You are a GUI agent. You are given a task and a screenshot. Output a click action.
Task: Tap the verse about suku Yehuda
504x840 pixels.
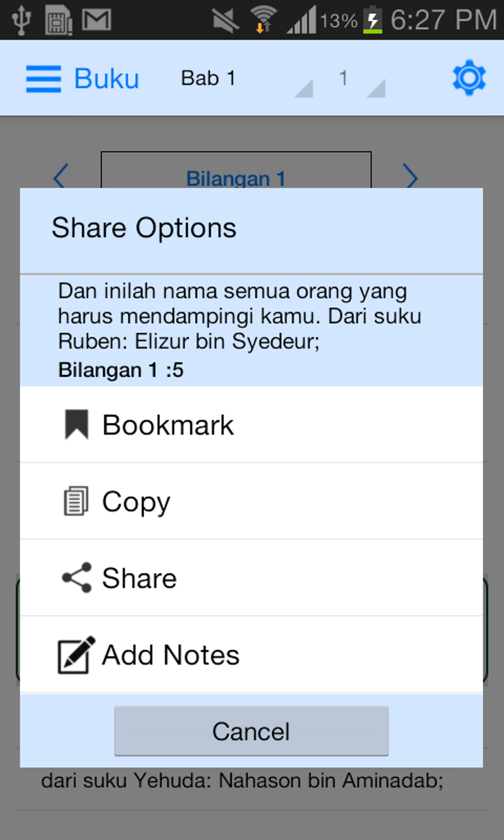point(242,781)
